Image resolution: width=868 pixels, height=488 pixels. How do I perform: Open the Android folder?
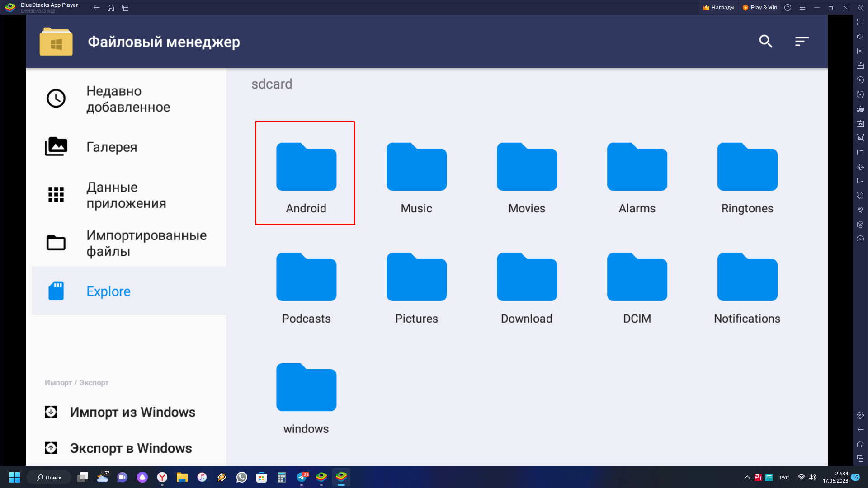click(x=306, y=172)
